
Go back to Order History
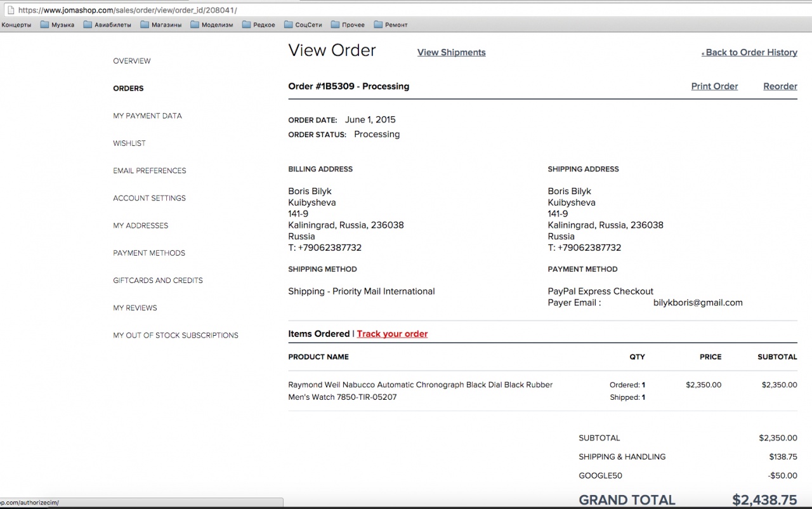(750, 53)
